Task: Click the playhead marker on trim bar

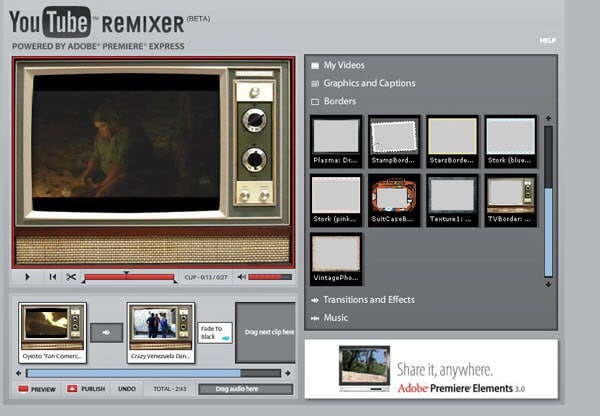Action: click(x=126, y=273)
